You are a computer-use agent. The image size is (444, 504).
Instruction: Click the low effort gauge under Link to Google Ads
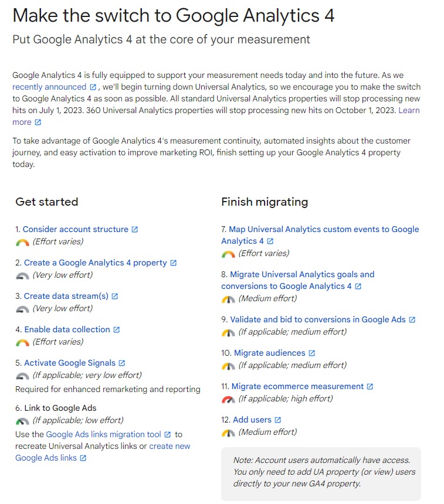click(22, 421)
